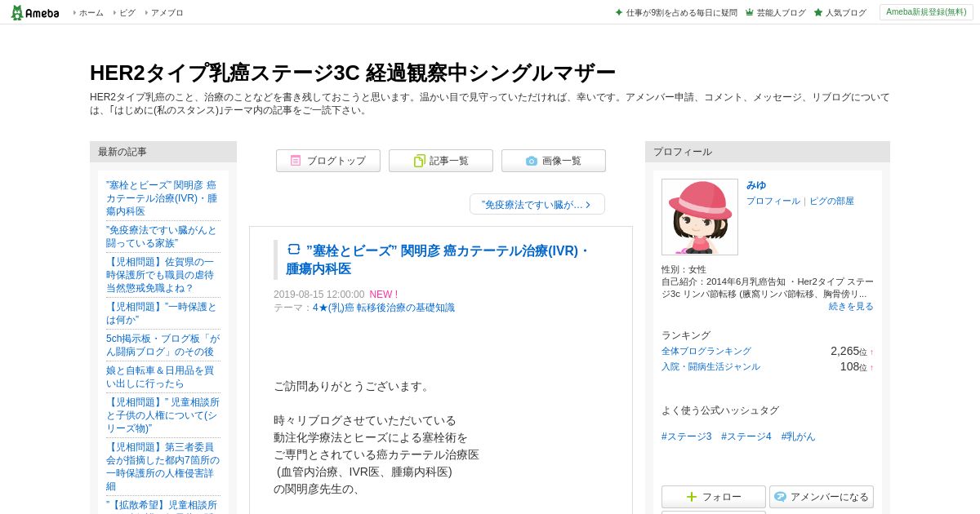Go to 記事一覧 tab
Screen dimensions: 980x514
click(441, 161)
